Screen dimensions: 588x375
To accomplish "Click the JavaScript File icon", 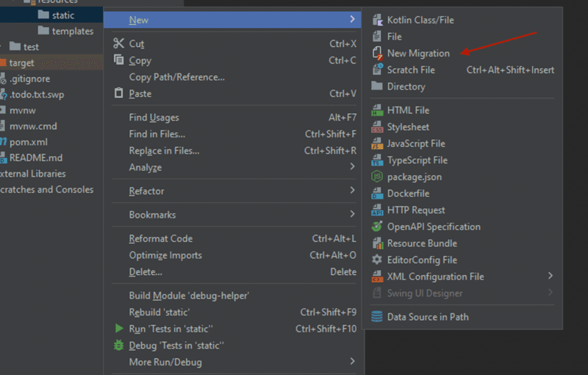I will coord(377,143).
